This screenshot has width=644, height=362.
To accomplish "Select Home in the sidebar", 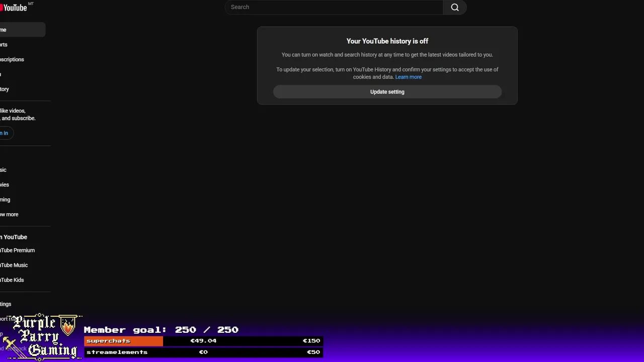I will pos(22,30).
